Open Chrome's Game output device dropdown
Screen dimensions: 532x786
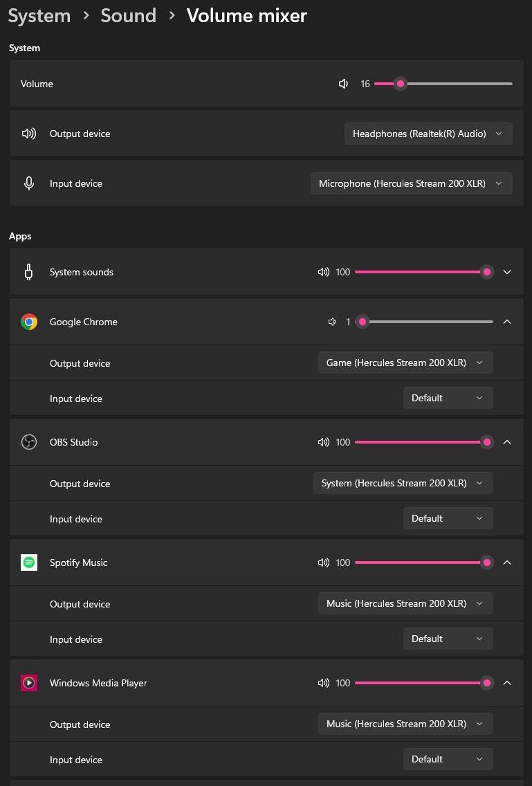pyautogui.click(x=405, y=363)
